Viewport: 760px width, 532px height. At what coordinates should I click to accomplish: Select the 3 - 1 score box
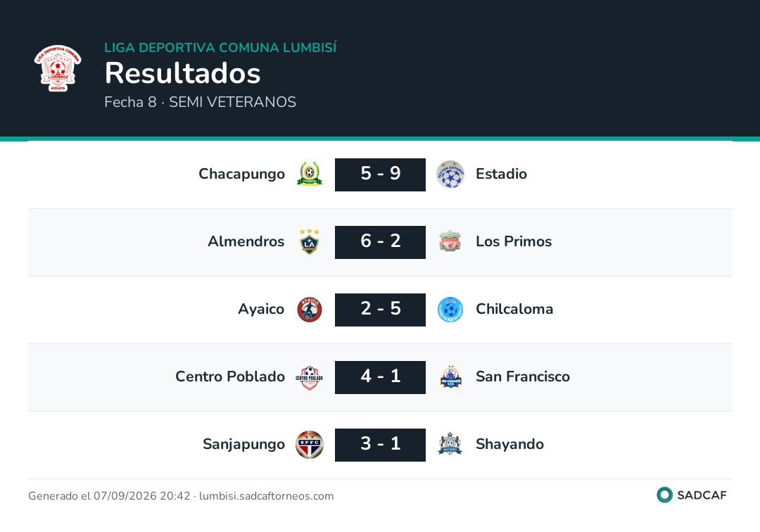[381, 445]
